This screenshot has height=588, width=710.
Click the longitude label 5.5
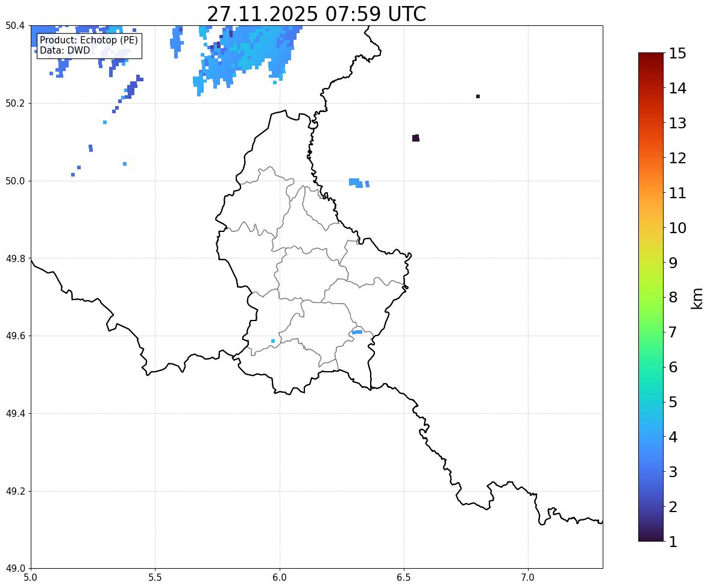pos(156,578)
